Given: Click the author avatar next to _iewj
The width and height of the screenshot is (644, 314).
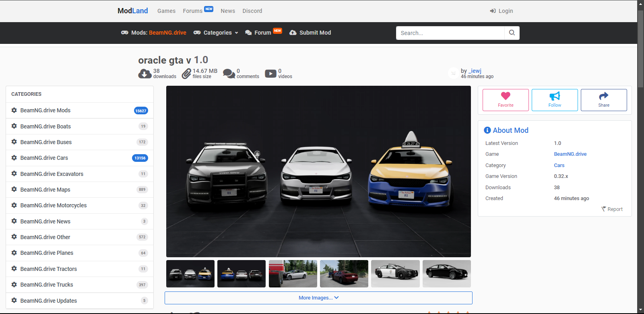Looking at the screenshot, I should (x=453, y=73).
